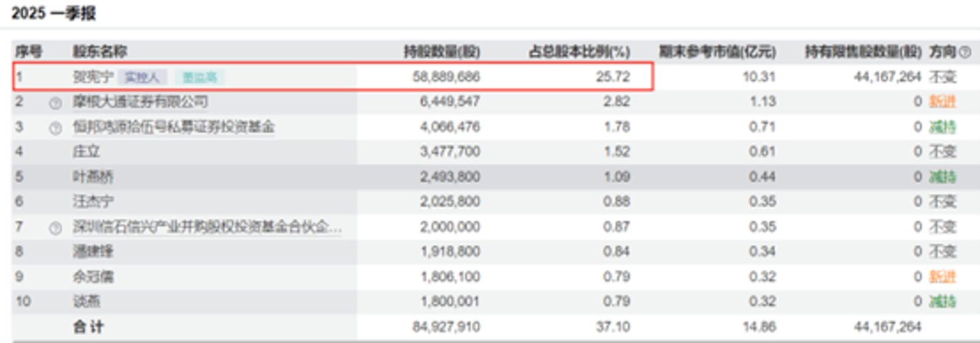Open 摩根大通证券有限公司 shareholder details
Image resolution: width=980 pixels, height=343 pixels.
(140, 102)
